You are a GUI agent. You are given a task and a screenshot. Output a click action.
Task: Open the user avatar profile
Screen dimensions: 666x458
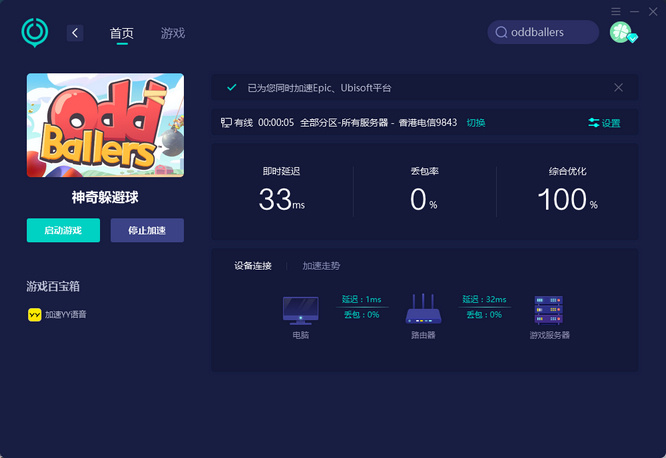point(622,32)
